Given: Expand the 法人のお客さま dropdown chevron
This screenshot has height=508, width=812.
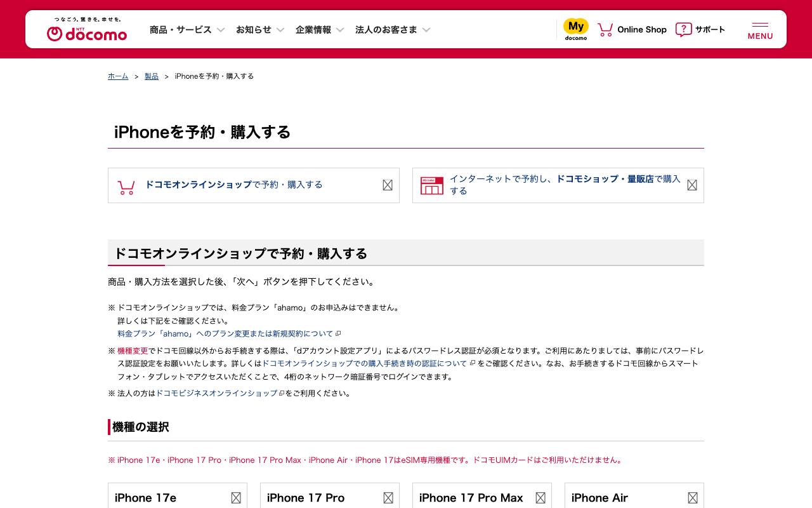Looking at the screenshot, I should (426, 30).
